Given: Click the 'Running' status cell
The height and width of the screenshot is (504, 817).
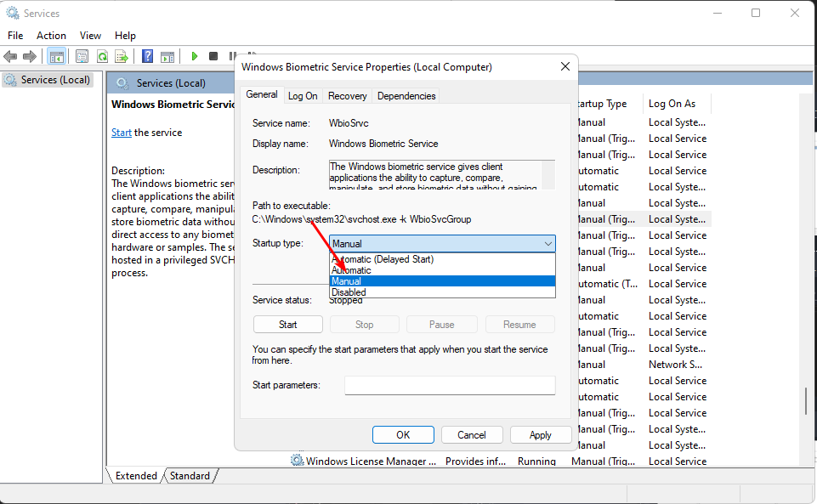Looking at the screenshot, I should pyautogui.click(x=536, y=461).
